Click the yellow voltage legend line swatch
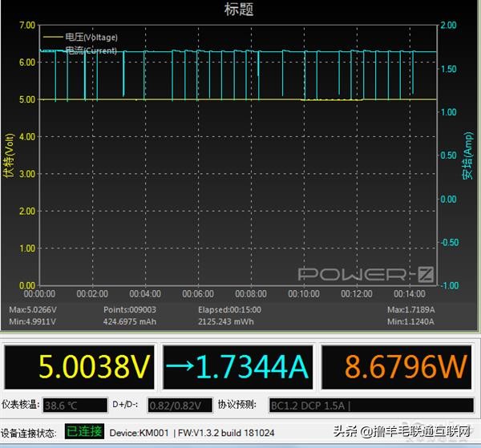Viewport: 481px width, 448px height. [52, 37]
